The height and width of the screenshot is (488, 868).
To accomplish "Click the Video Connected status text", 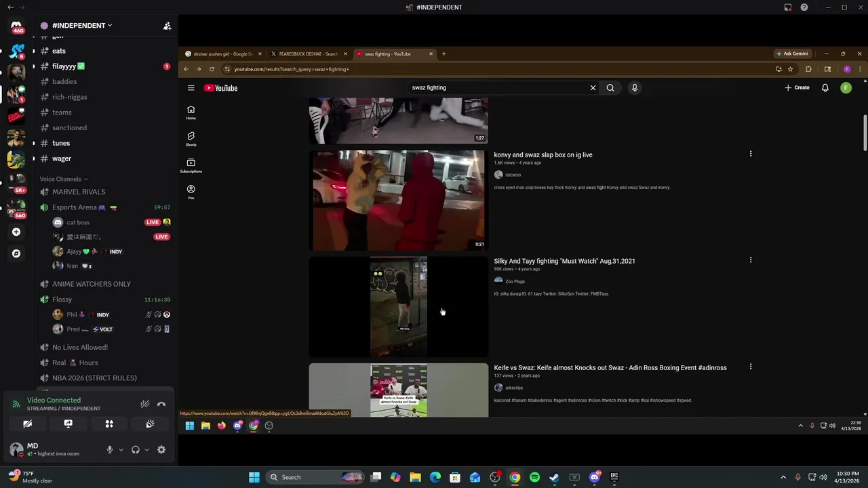I will click(54, 401).
